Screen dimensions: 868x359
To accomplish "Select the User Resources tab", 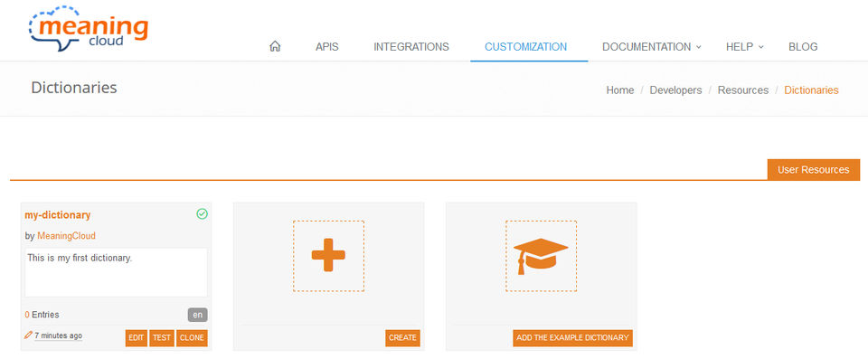I will [813, 169].
